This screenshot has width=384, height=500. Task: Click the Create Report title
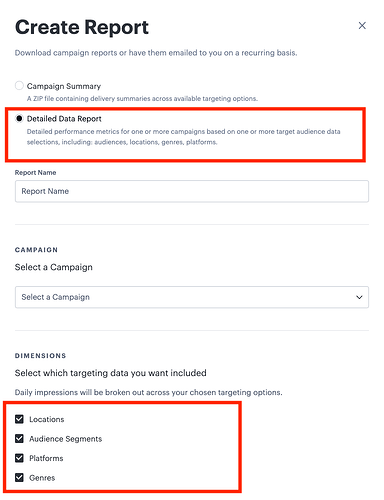point(82,27)
